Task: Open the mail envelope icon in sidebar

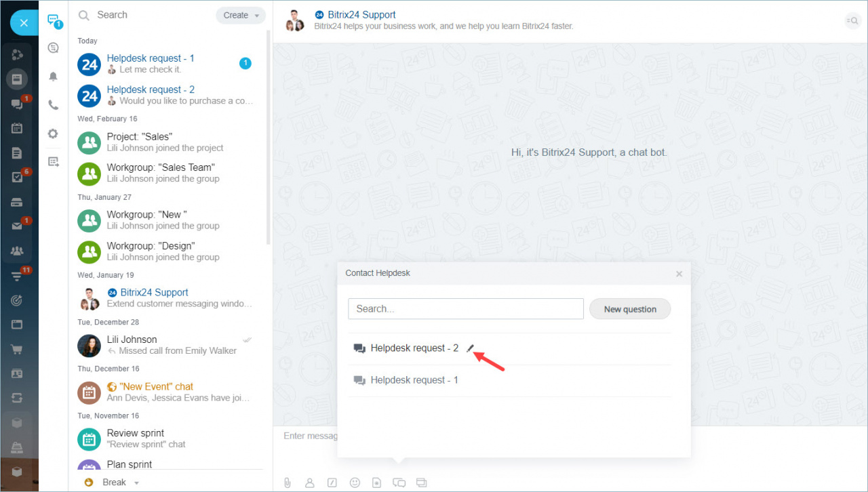Action: pos(18,226)
